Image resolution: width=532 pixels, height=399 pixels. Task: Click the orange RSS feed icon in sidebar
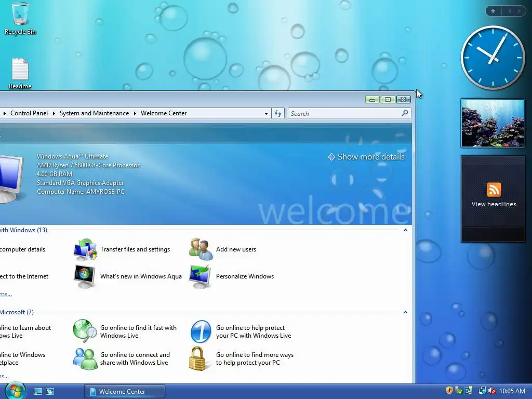(494, 190)
